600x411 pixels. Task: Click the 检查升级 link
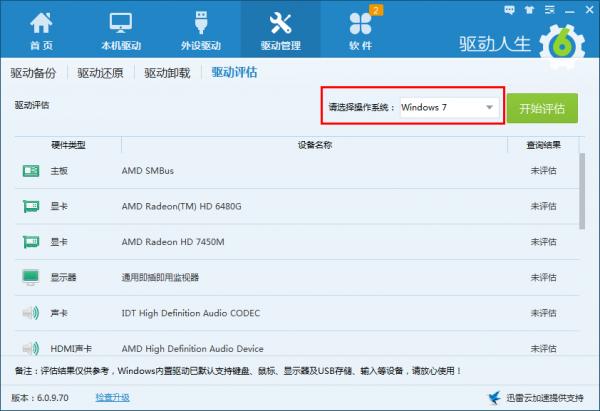112,398
